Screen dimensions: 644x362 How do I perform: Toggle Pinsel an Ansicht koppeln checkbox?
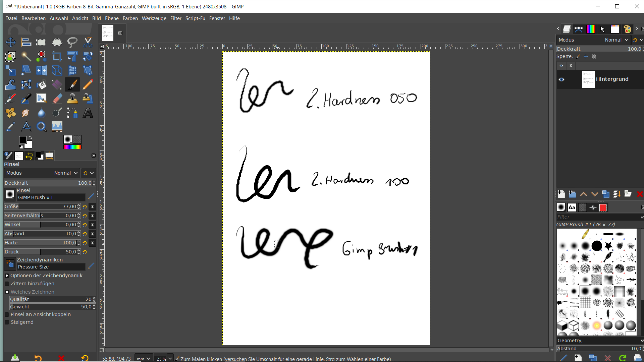pos(7,314)
